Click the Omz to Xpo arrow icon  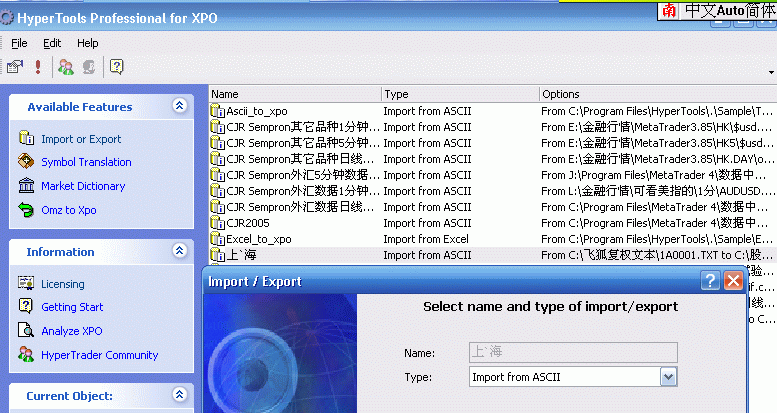[26, 209]
